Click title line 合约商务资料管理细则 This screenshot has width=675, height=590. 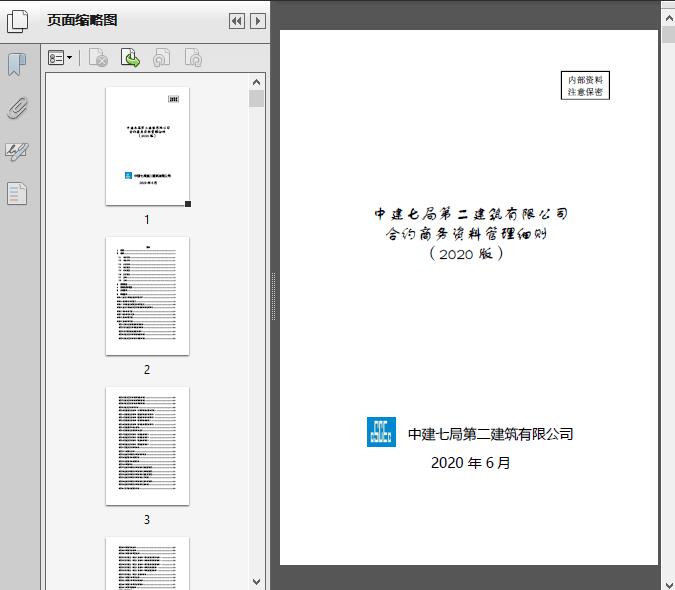(466, 234)
